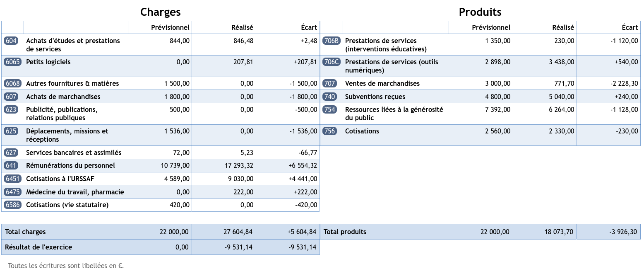Viewport: 644px width, 276px height.
Task: Click realized value 846,48
Action: click(x=243, y=41)
